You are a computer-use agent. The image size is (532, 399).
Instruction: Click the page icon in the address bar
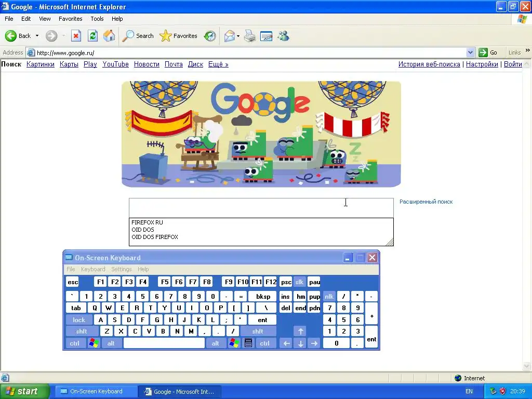point(31,52)
